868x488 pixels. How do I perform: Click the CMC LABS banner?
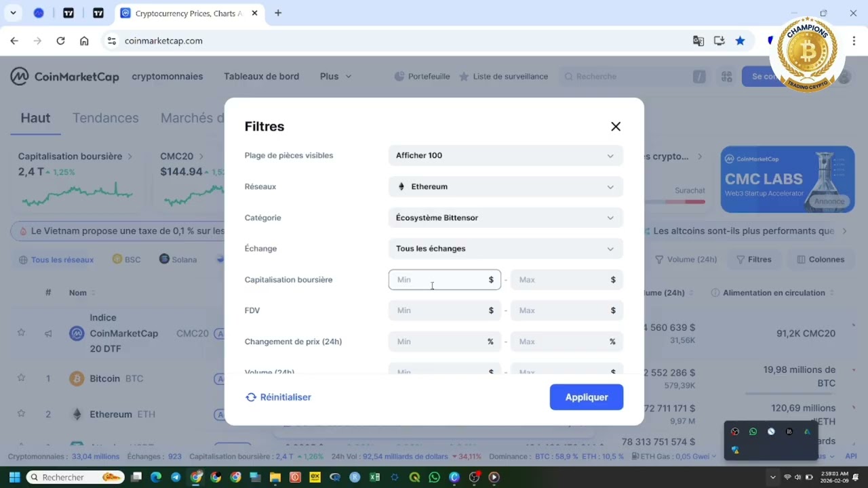pos(787,180)
